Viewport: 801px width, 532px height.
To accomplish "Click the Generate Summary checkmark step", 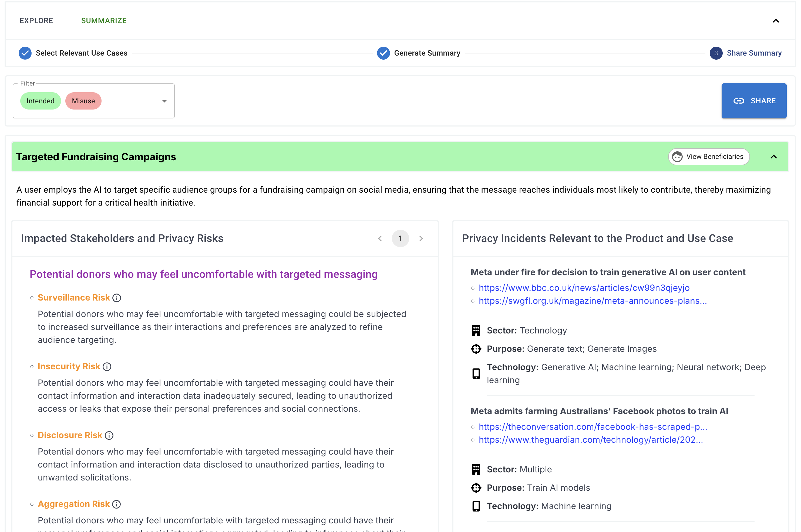I will (383, 53).
